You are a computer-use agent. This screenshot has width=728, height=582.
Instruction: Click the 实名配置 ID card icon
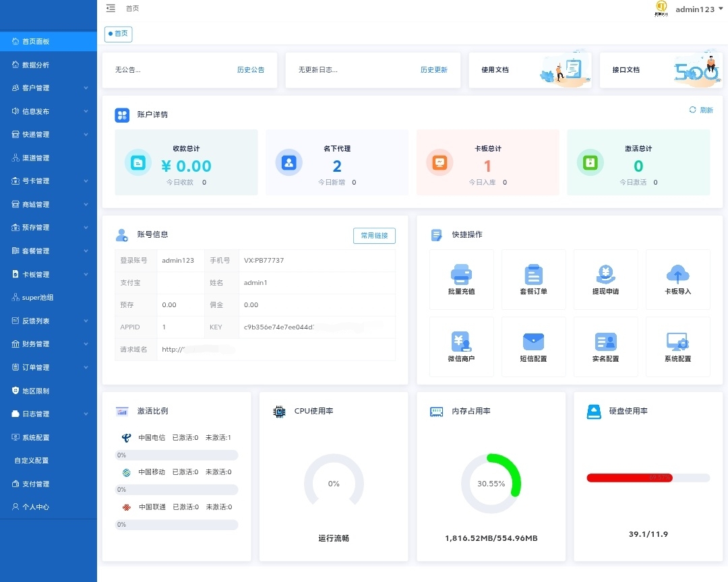605,342
